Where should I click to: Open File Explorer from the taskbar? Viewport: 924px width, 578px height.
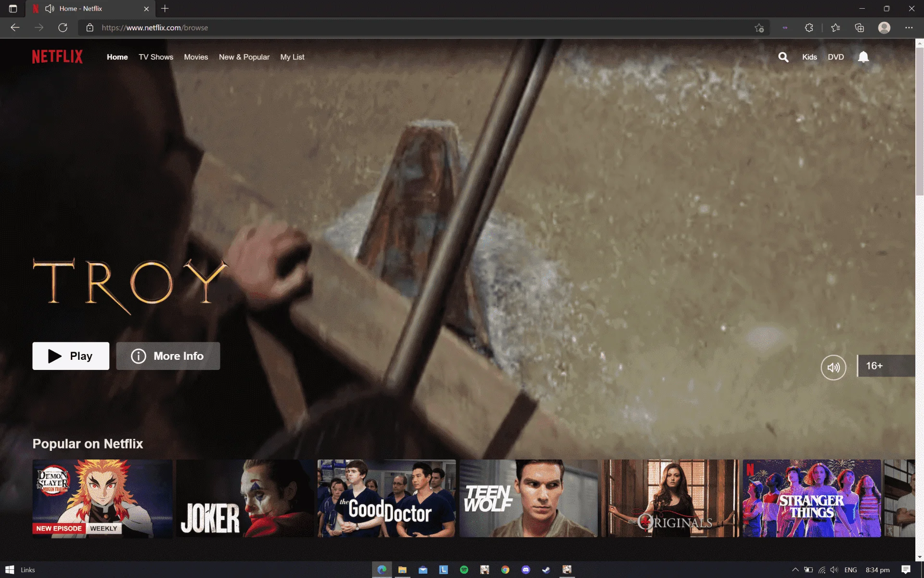click(x=402, y=569)
